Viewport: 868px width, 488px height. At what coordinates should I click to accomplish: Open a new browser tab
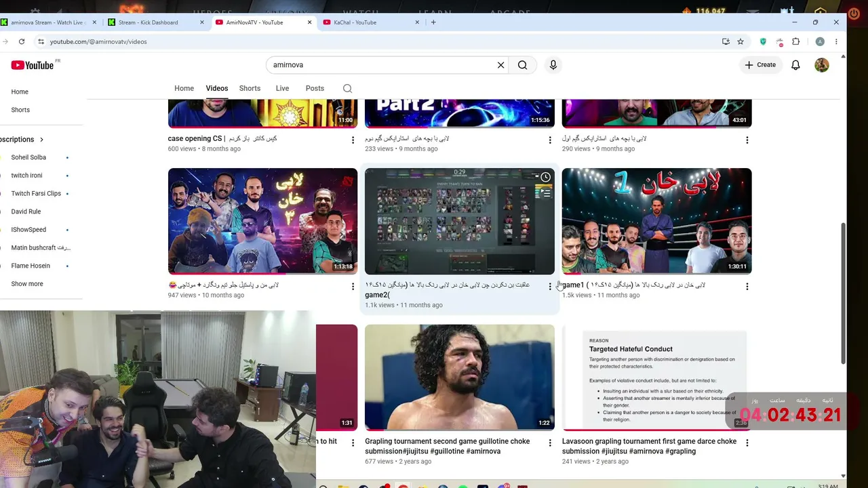click(x=433, y=22)
